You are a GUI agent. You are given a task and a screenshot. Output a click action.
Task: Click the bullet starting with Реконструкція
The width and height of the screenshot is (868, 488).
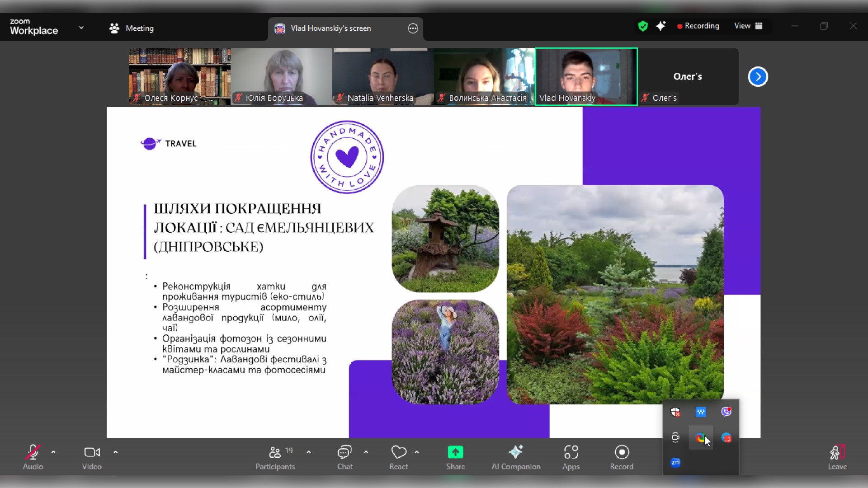coord(244,291)
